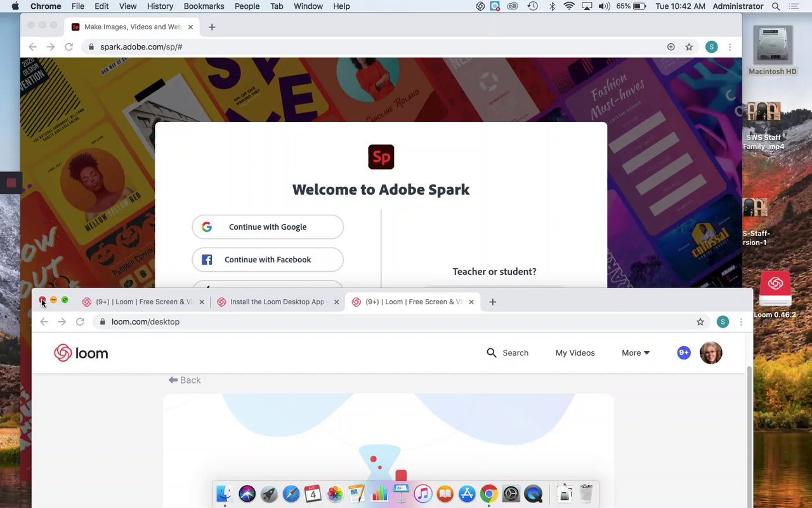
Task: Open the File menu
Action: [x=78, y=6]
